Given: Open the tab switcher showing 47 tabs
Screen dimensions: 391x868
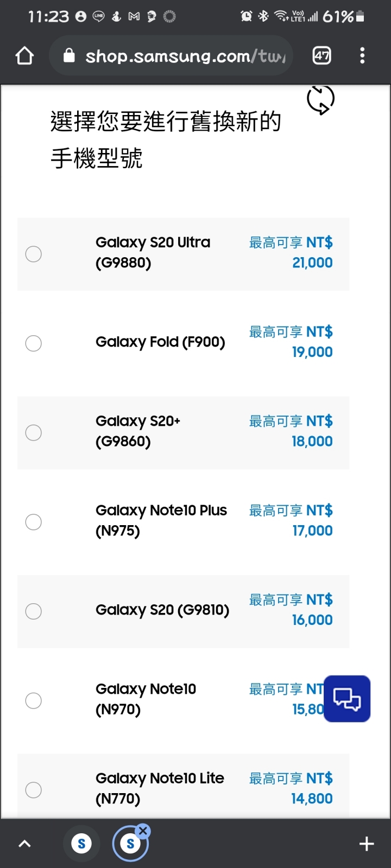Looking at the screenshot, I should click(321, 55).
